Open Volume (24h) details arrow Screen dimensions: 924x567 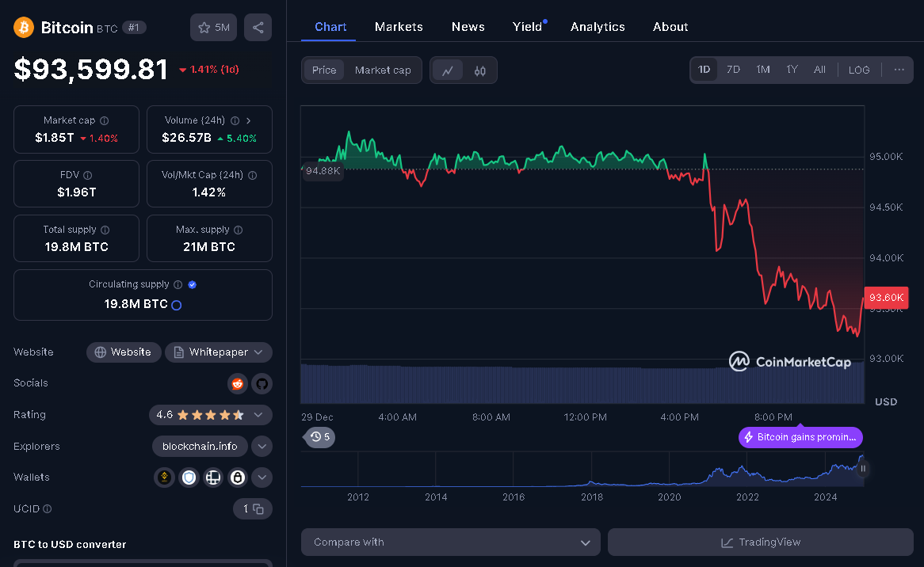pyautogui.click(x=249, y=120)
